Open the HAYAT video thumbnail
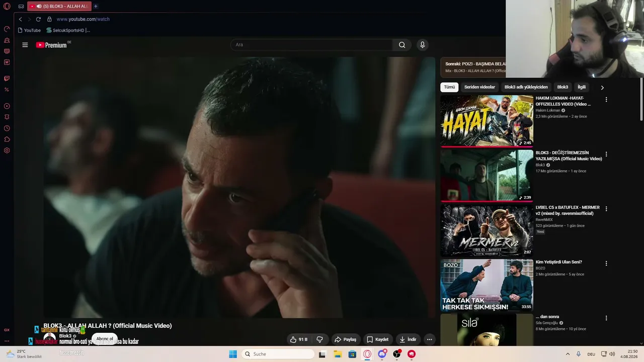 coord(487,121)
